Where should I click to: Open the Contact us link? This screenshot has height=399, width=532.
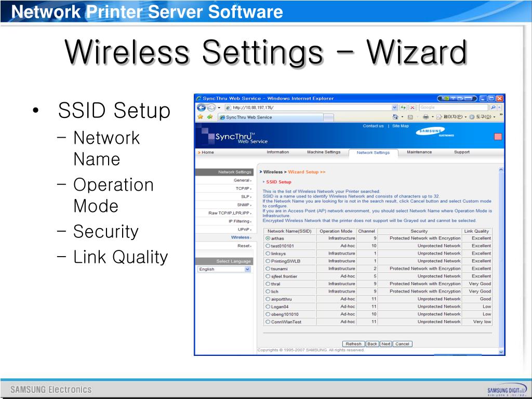(373, 126)
